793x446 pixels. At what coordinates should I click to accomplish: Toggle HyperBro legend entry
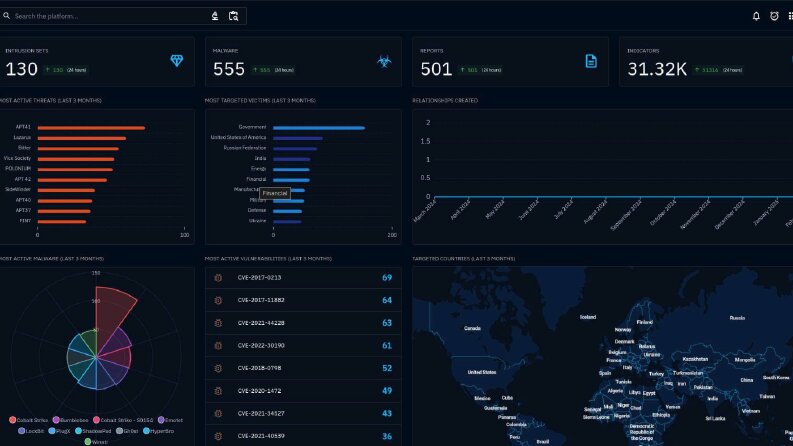pyautogui.click(x=158, y=431)
